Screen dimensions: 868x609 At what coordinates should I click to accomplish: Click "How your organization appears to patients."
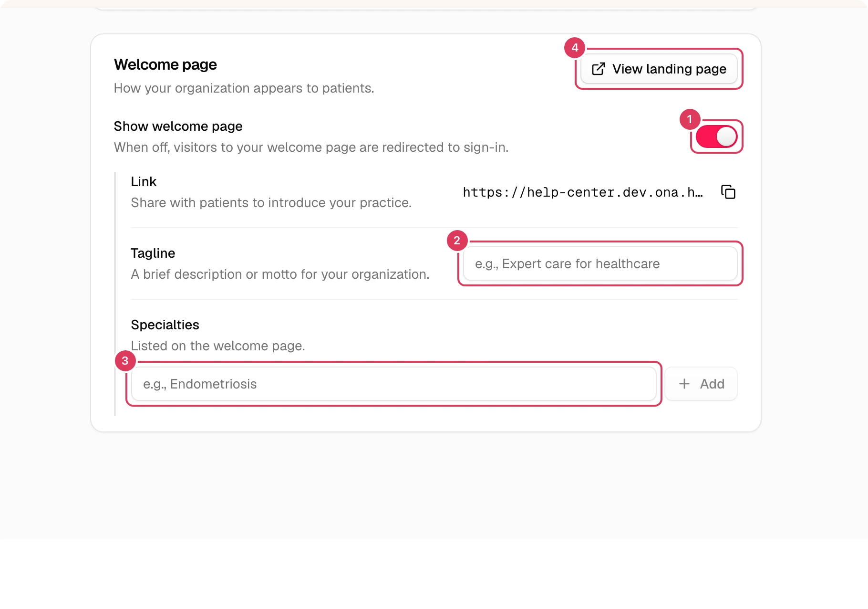tap(244, 88)
